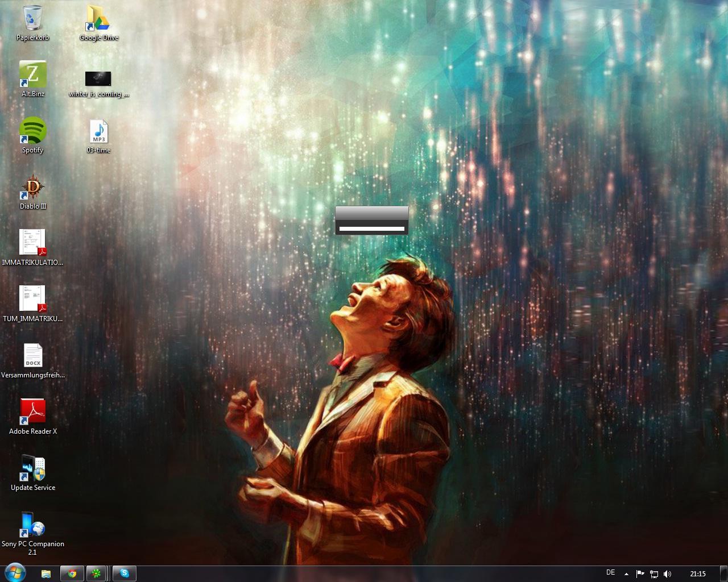Open the Google Drive folder shortcut

click(x=98, y=23)
